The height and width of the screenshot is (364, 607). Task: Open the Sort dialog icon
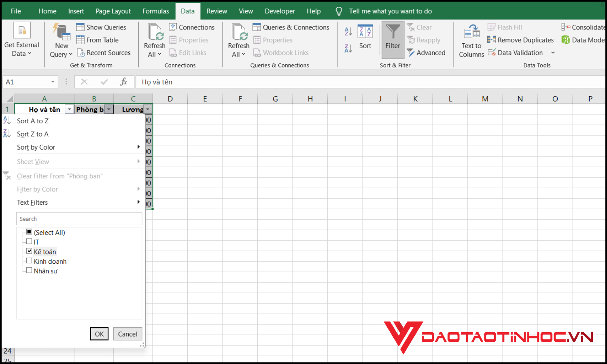click(365, 32)
